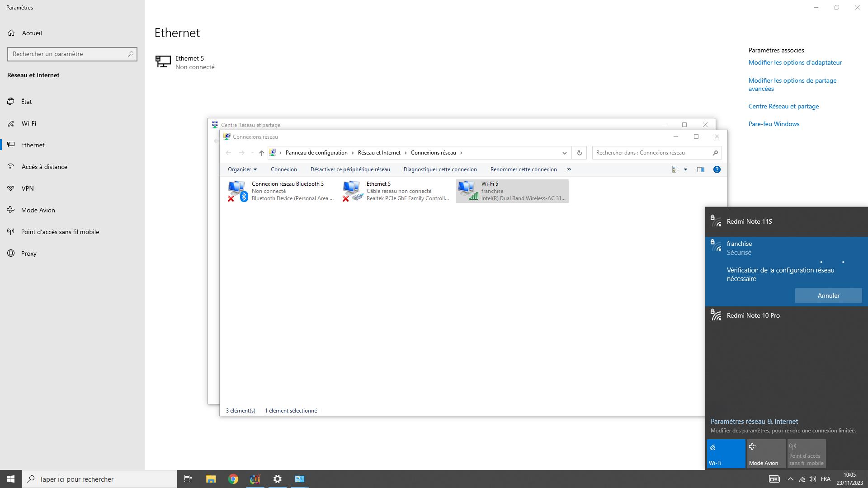This screenshot has width=868, height=488.
Task: Switch to the Proxy settings page
Action: click(28, 253)
